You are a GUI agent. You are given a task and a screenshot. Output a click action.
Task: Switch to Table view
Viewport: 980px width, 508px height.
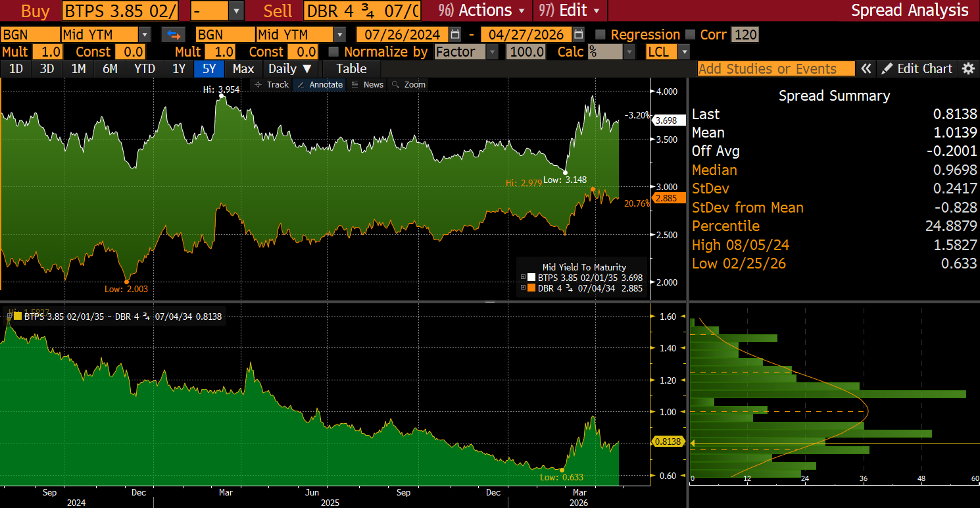[x=351, y=68]
